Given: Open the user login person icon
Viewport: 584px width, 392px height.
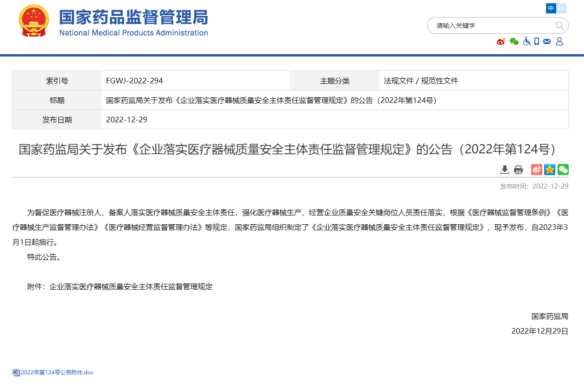Looking at the screenshot, I should click(x=559, y=42).
